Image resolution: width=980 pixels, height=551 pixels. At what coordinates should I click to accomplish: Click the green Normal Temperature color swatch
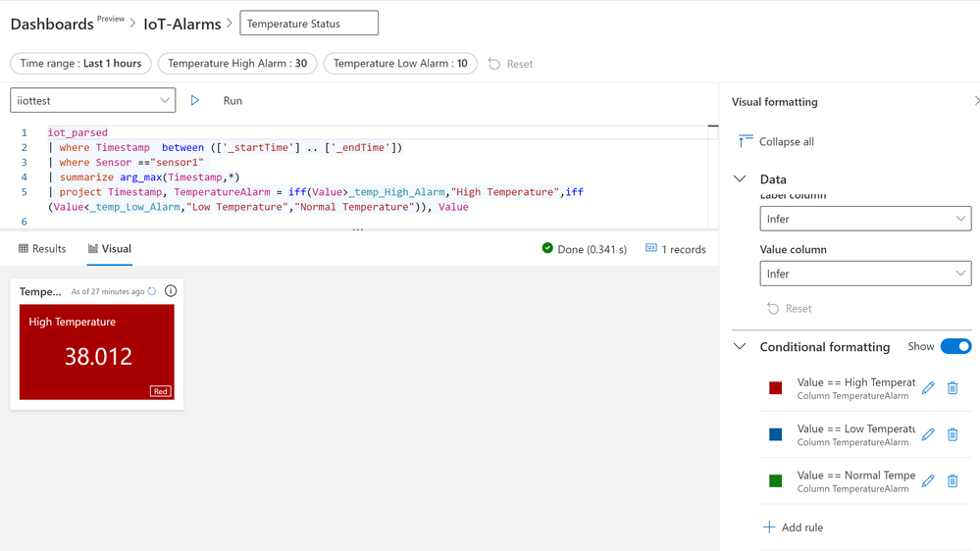coord(776,480)
